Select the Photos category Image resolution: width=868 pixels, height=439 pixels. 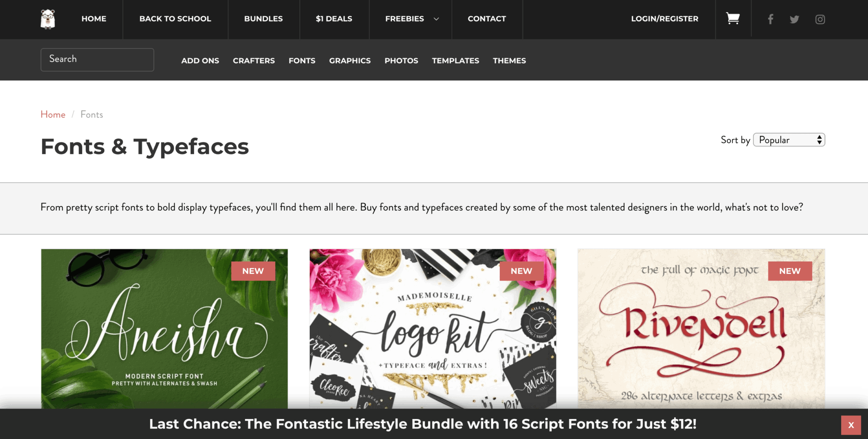(401, 61)
